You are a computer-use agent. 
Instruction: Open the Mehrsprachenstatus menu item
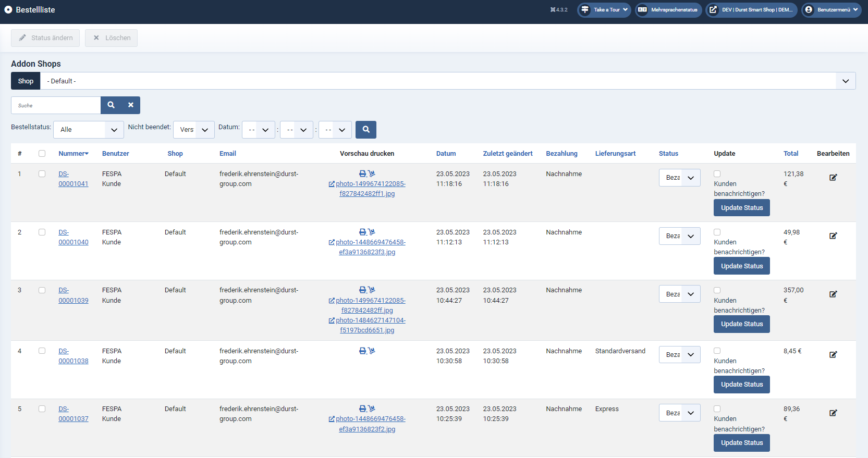click(668, 10)
